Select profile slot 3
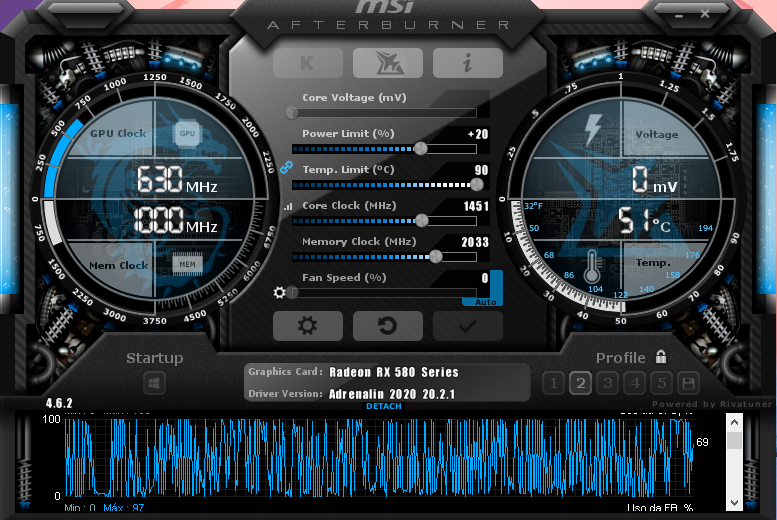This screenshot has height=520, width=777. coord(608,383)
